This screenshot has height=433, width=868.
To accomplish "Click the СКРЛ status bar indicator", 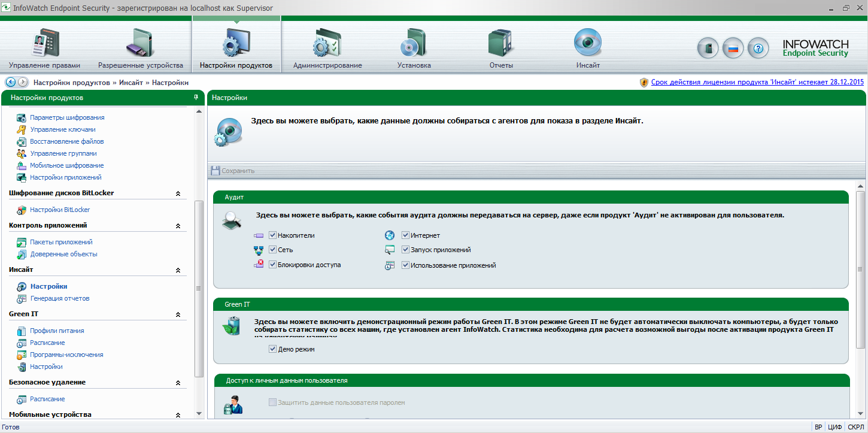I will pyautogui.click(x=855, y=428).
